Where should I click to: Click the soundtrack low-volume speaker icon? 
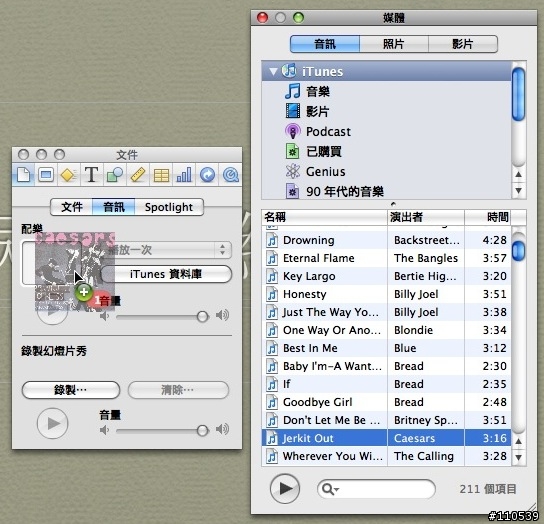coord(104,316)
